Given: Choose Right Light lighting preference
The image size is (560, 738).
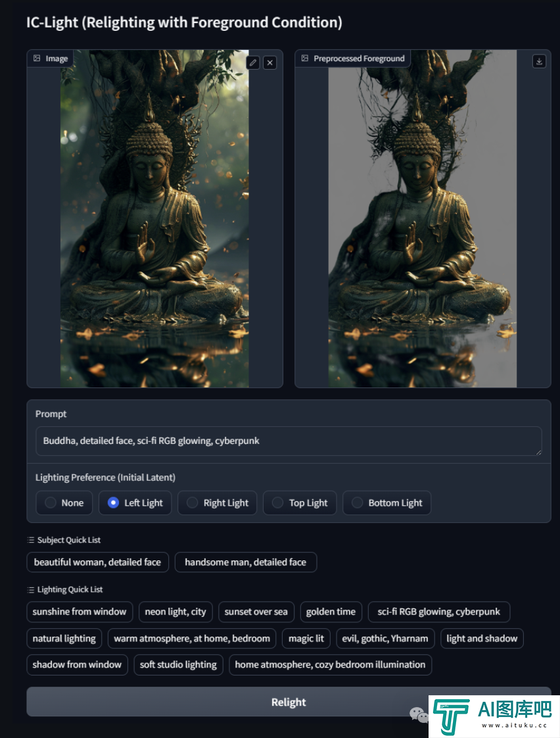Looking at the screenshot, I should tap(217, 503).
